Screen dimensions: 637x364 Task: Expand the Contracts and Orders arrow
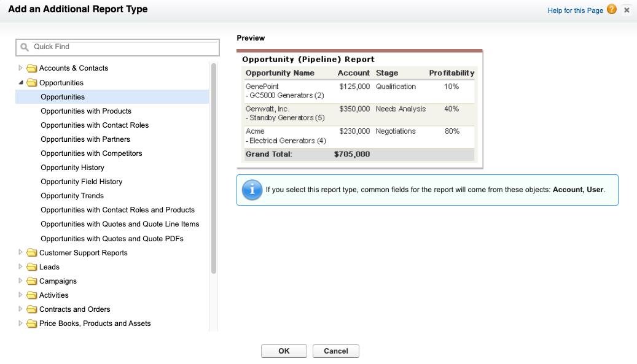21,309
